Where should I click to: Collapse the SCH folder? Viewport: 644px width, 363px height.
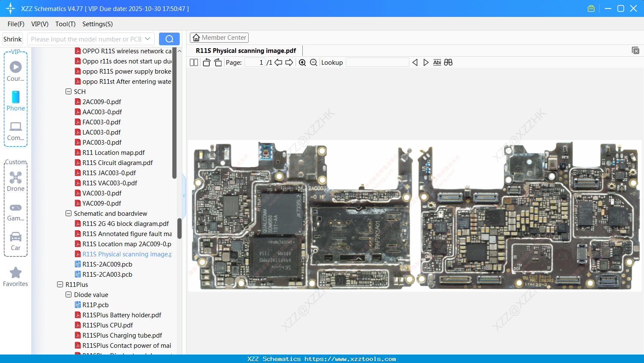point(69,91)
